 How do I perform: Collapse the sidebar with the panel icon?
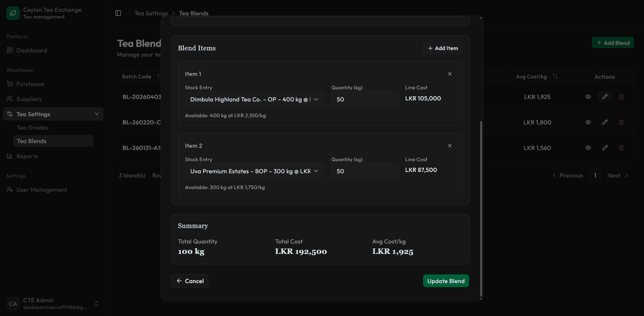click(118, 13)
